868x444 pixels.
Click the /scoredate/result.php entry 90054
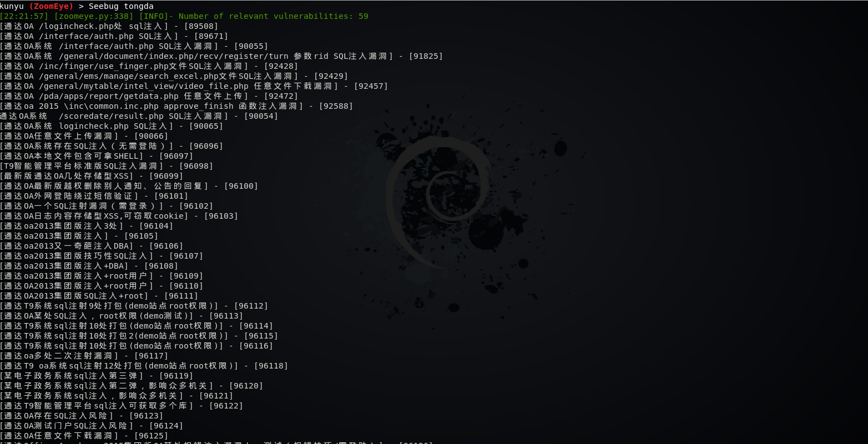[139, 116]
